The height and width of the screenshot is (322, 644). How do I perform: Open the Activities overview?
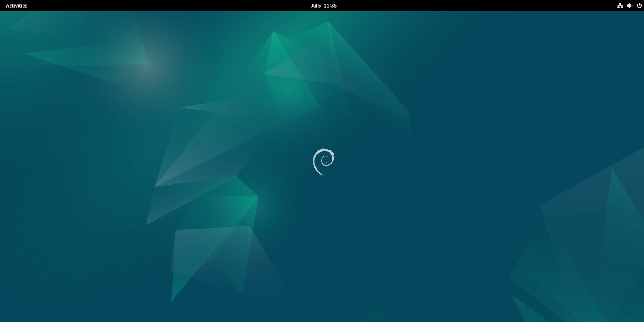(17, 6)
